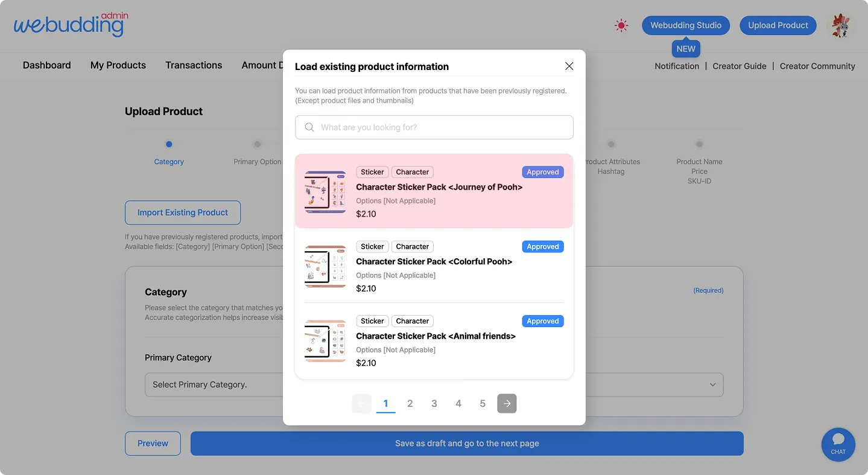This screenshot has height=475, width=868.
Task: Expand the Select Primary Category dropdown
Action: tap(434, 384)
